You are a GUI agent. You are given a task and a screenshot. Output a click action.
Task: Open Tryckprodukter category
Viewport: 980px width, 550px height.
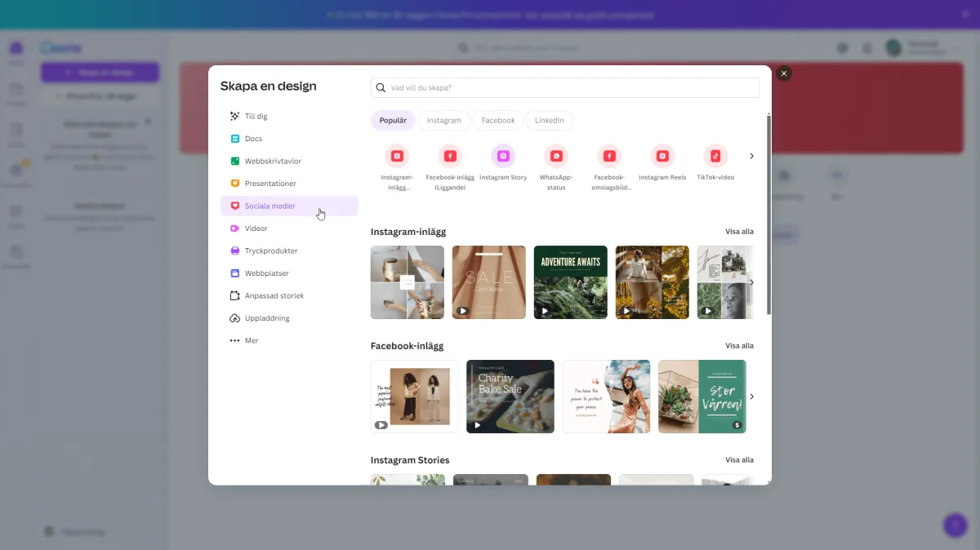pyautogui.click(x=289, y=251)
